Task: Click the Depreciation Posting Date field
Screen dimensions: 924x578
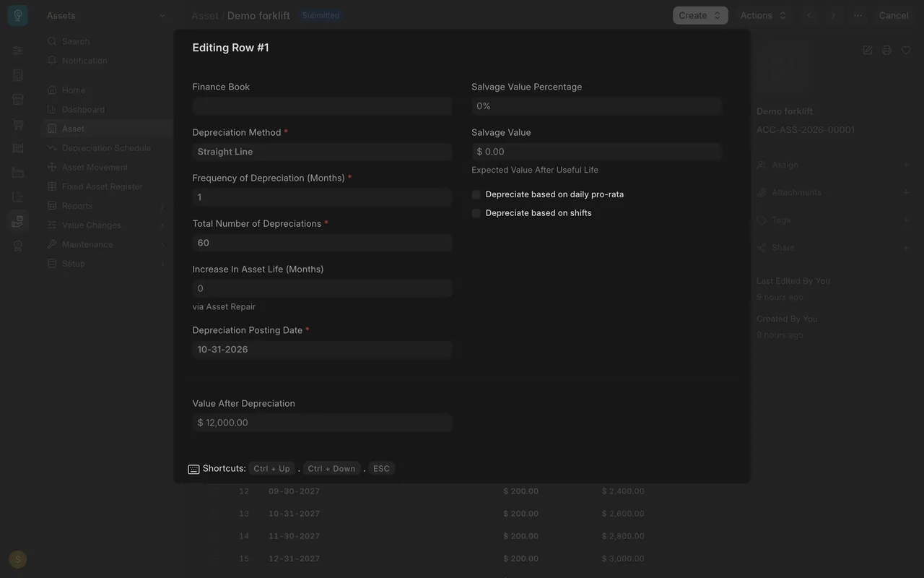Action: coord(322,350)
